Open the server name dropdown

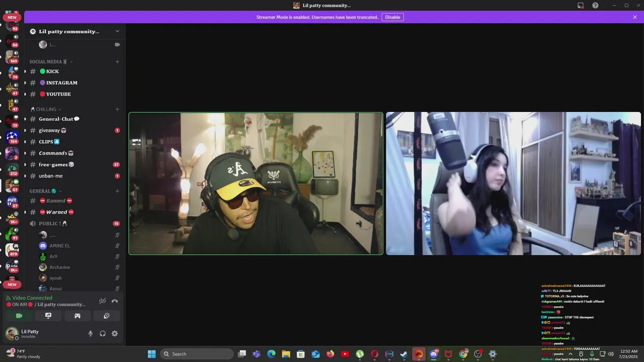[75, 31]
